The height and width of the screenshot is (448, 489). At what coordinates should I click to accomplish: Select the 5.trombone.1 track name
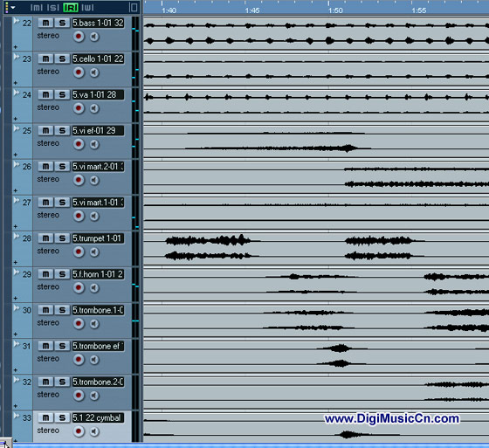point(98,310)
